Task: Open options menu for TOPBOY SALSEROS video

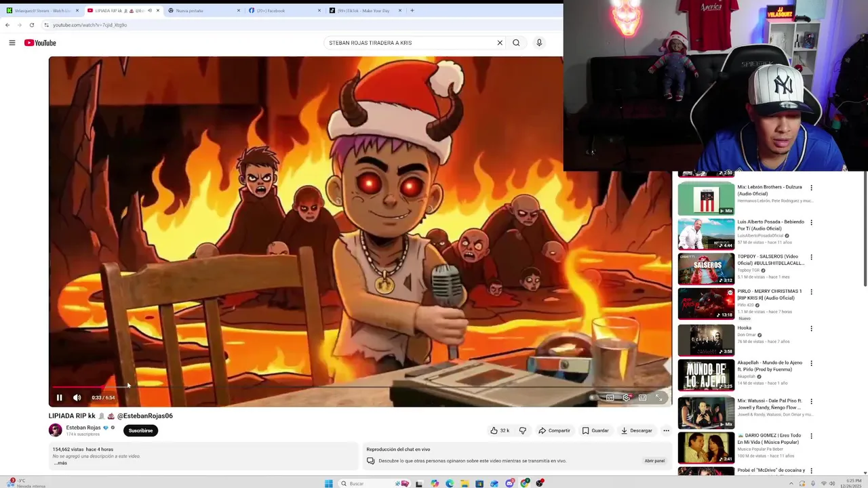Action: pyautogui.click(x=811, y=258)
